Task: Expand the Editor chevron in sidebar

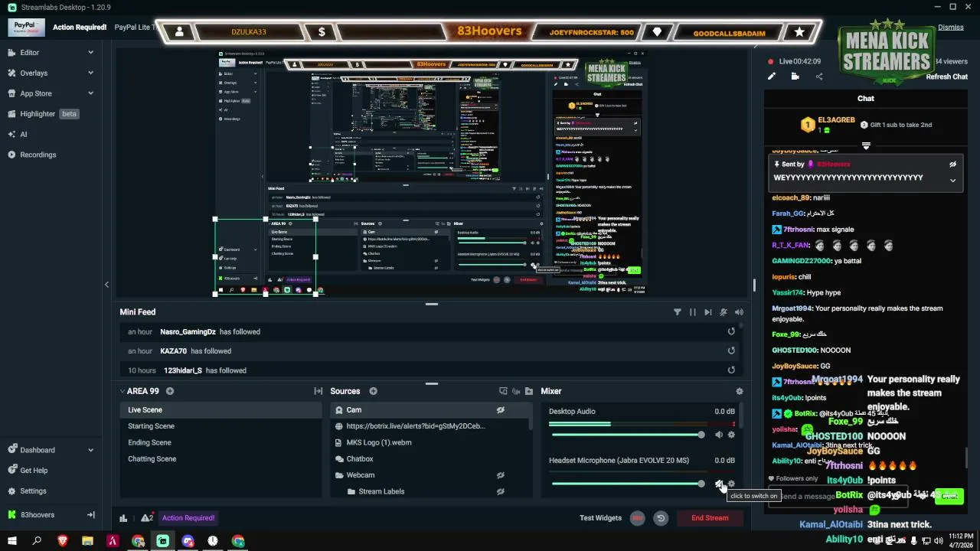Action: click(90, 53)
